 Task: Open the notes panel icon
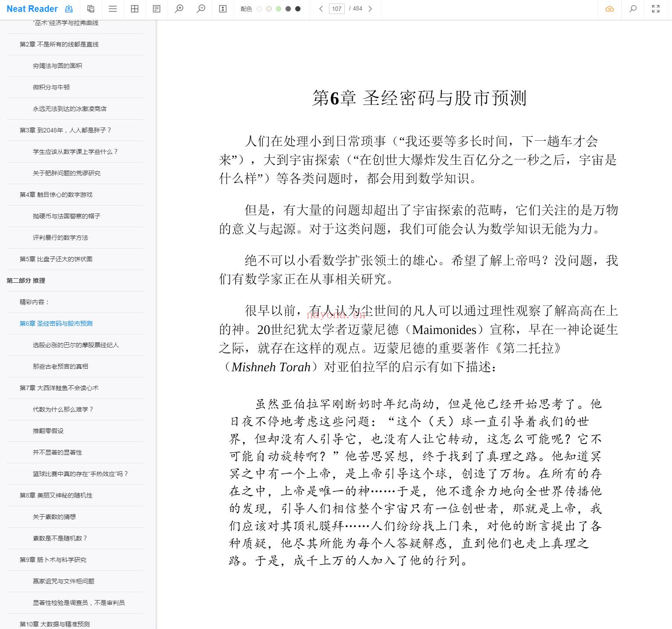click(x=157, y=9)
